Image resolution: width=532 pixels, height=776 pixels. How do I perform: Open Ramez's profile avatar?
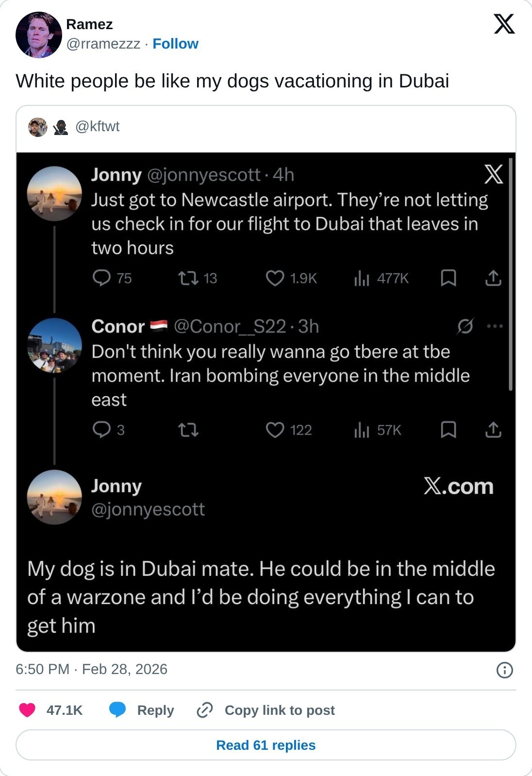click(39, 35)
